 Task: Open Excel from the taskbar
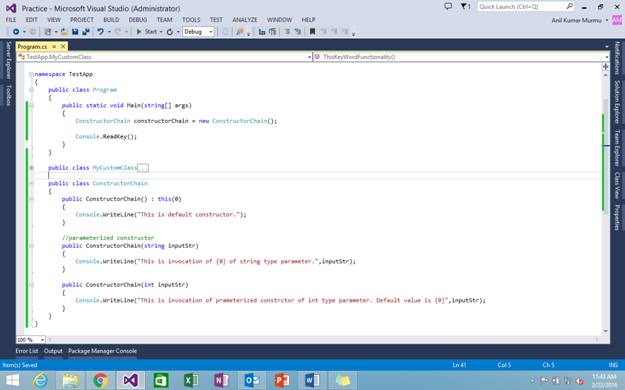pyautogui.click(x=191, y=380)
